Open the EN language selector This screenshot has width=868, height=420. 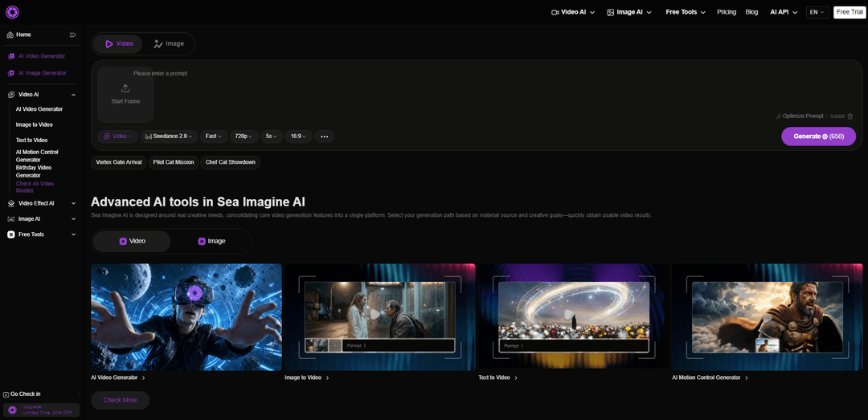(817, 12)
